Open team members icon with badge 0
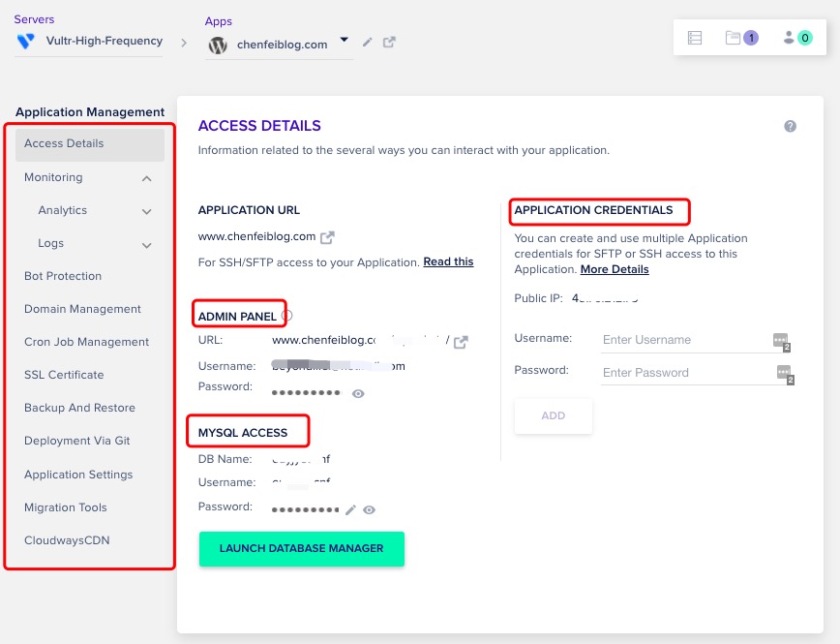 coord(797,38)
